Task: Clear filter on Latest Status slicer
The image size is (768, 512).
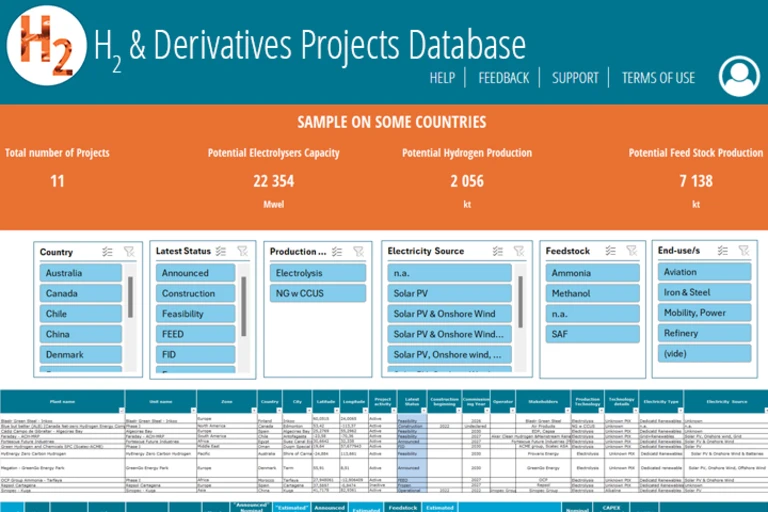Action: [242, 252]
